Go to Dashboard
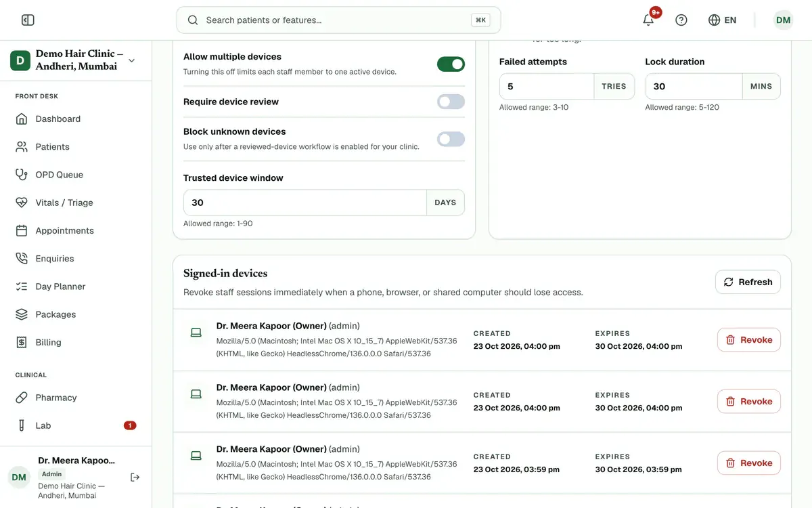 pyautogui.click(x=76, y=119)
